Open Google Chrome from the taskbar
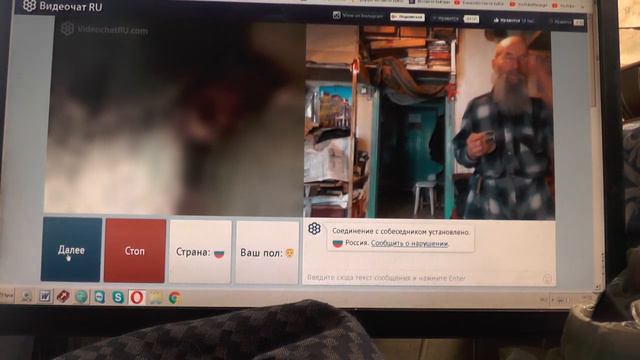Screen dimensions: 640x360 (x=175, y=298)
